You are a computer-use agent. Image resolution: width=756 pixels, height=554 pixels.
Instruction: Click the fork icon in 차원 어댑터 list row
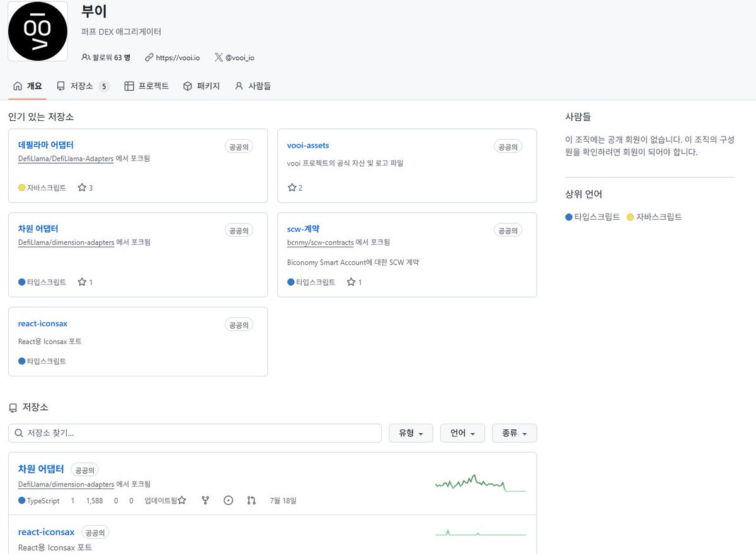point(205,500)
